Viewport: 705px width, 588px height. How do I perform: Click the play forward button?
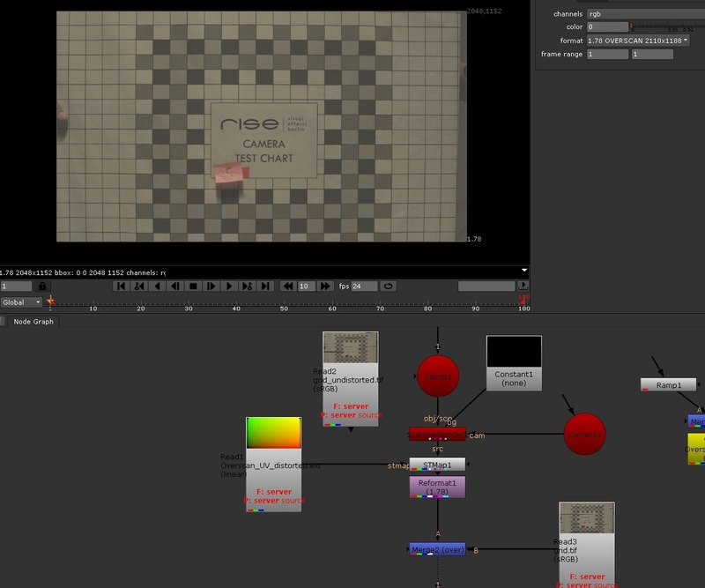click(229, 287)
